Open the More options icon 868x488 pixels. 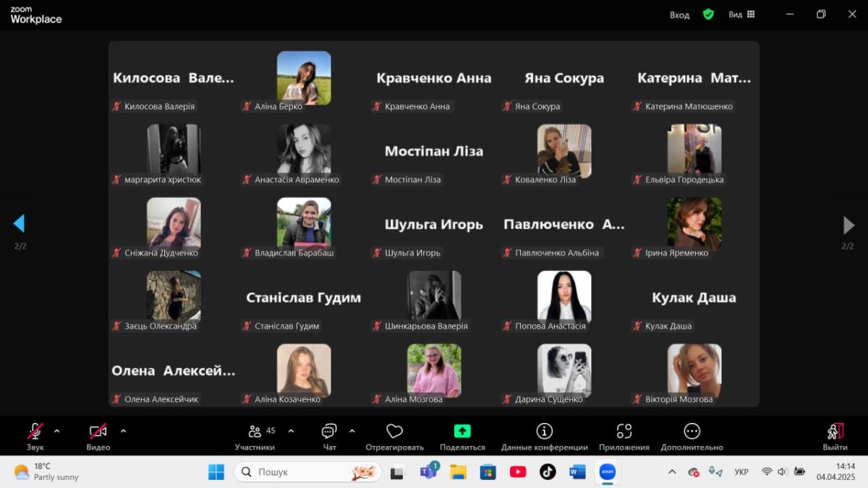tap(692, 432)
